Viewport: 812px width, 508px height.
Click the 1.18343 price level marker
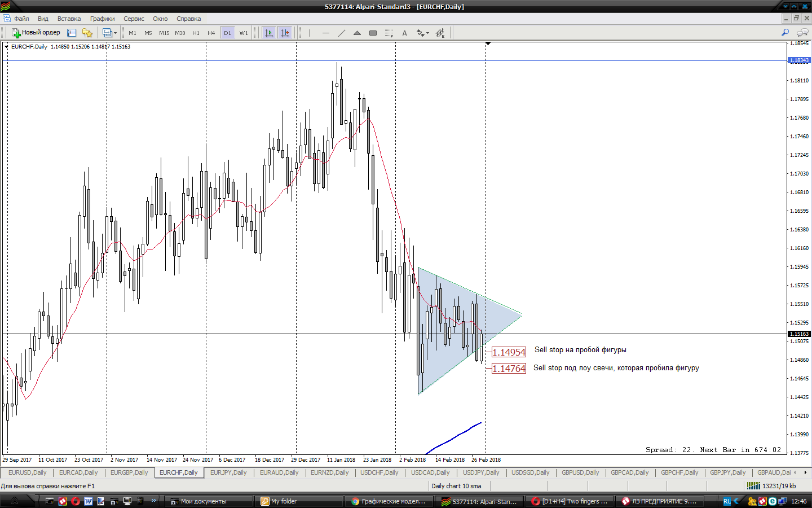click(x=799, y=60)
